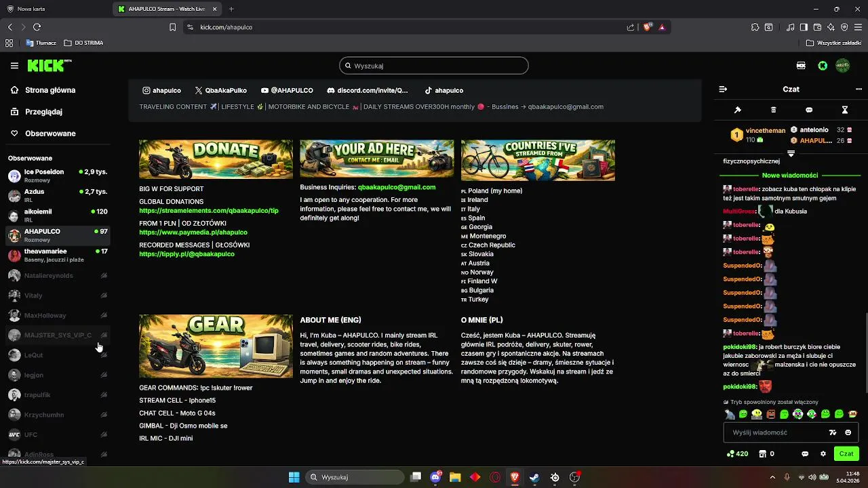
Task: Collapse the chat panel with arrow icon
Action: (x=723, y=89)
